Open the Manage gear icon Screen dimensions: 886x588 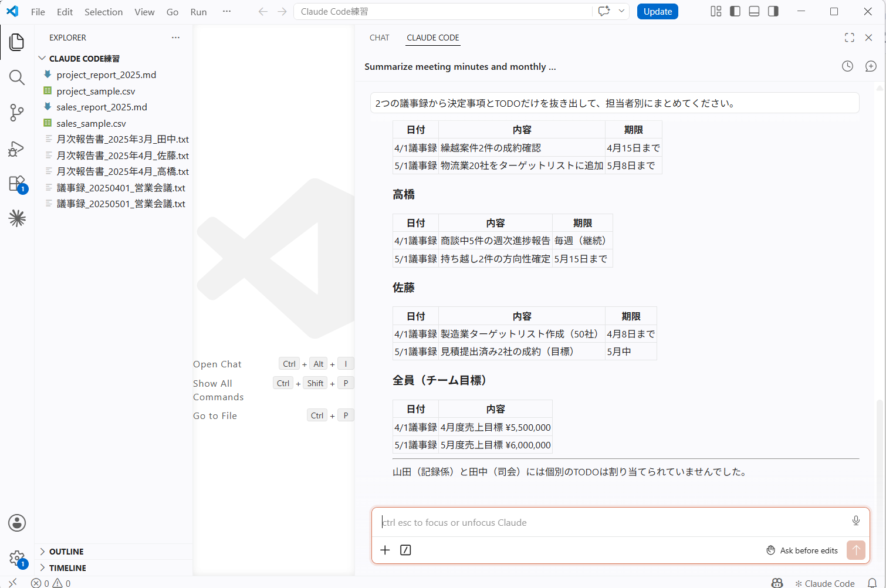17,558
